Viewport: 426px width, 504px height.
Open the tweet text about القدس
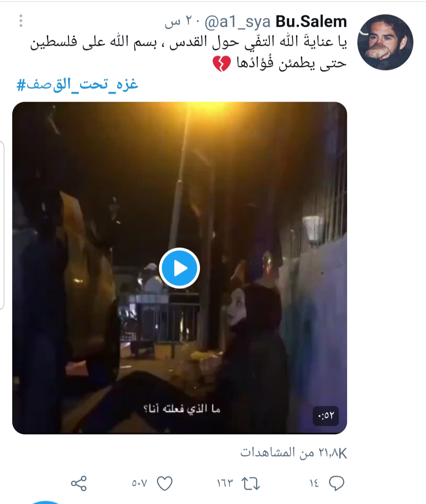pos(189,53)
